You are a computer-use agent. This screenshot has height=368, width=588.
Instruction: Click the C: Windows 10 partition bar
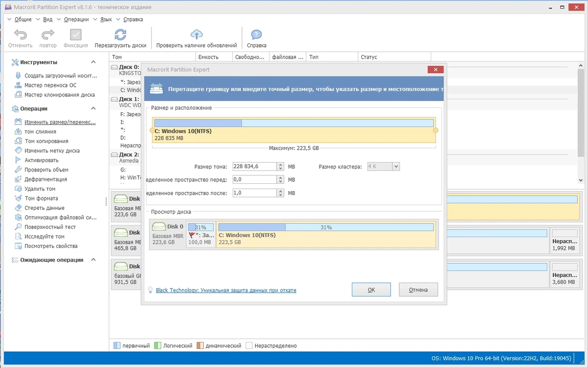click(294, 130)
